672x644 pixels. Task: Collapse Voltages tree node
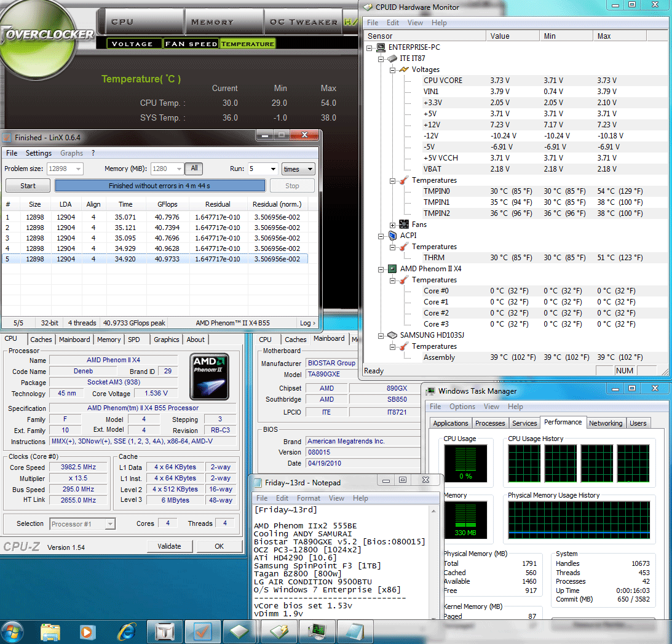click(x=393, y=70)
